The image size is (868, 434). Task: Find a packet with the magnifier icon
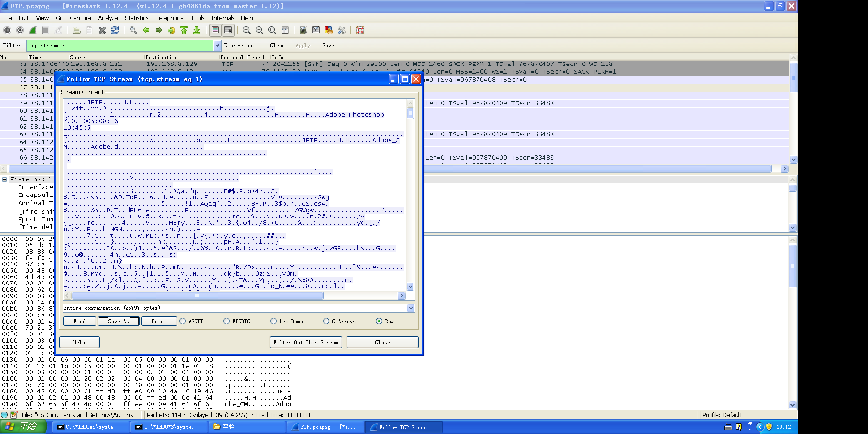[133, 30]
